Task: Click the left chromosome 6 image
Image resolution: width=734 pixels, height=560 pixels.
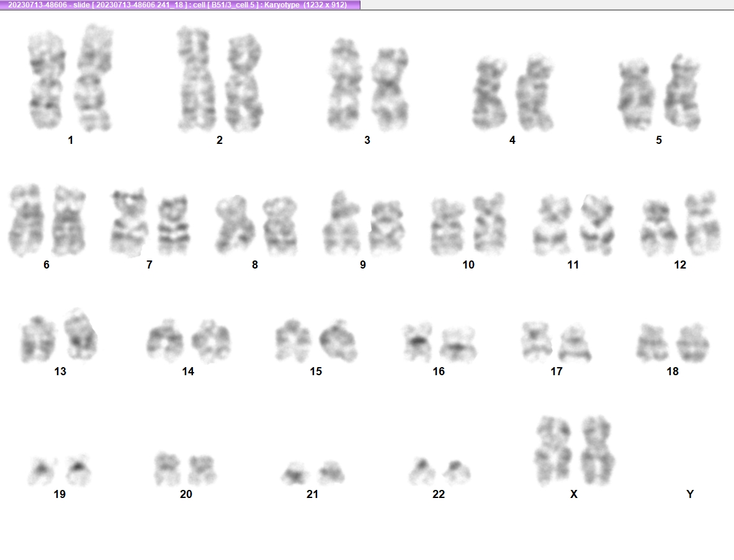Action: [x=25, y=220]
